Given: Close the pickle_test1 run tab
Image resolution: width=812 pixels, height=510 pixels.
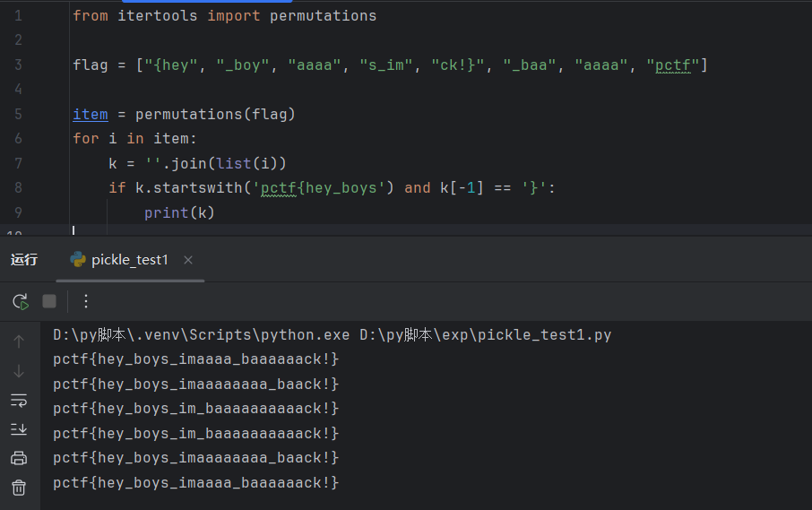Looking at the screenshot, I should click(x=188, y=260).
